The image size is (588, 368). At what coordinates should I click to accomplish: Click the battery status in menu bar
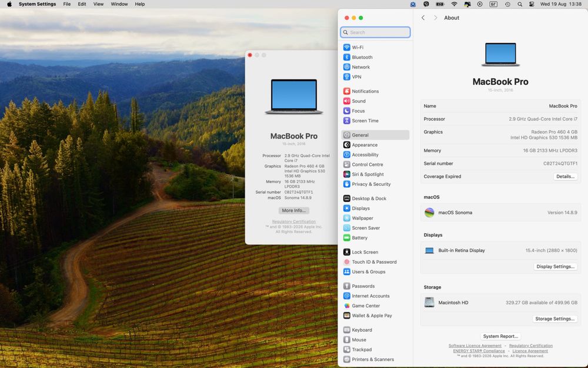pyautogui.click(x=440, y=4)
